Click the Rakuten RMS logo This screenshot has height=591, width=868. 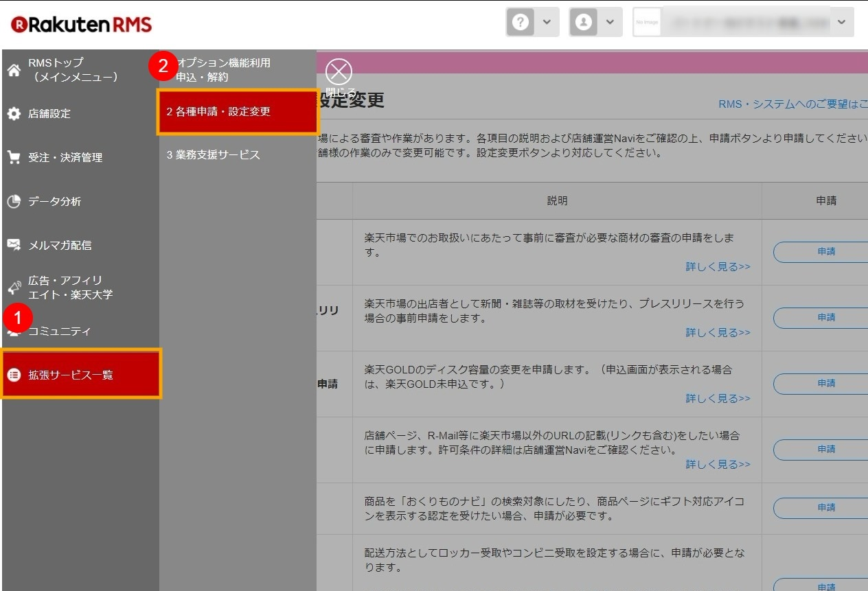[81, 25]
